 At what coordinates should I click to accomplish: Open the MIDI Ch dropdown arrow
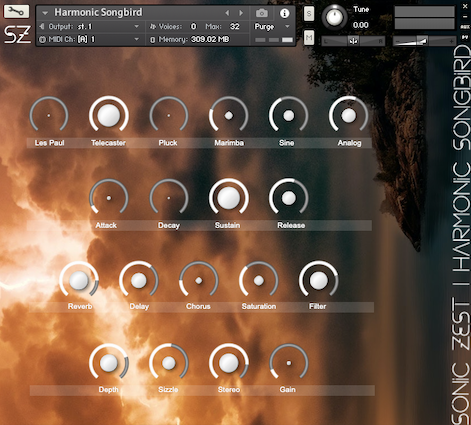[136, 39]
